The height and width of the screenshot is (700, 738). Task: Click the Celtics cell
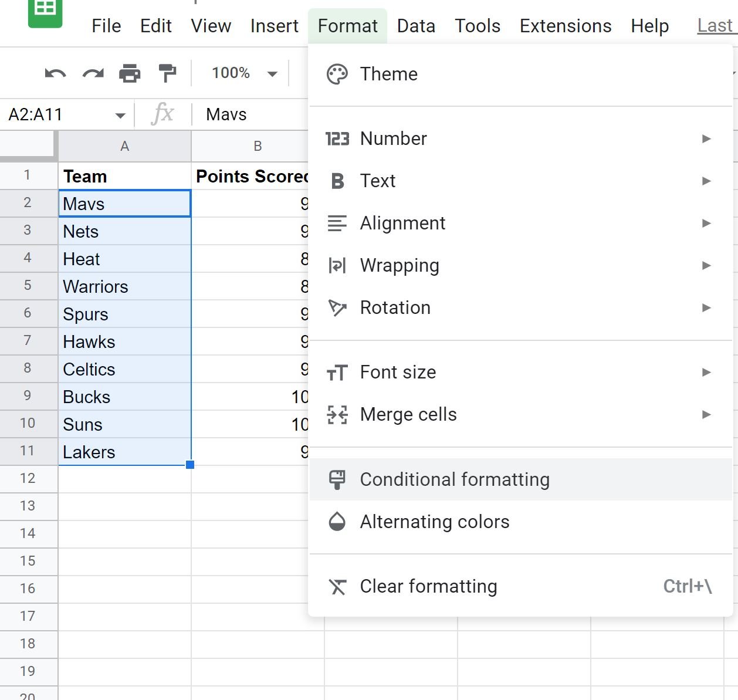[124, 369]
